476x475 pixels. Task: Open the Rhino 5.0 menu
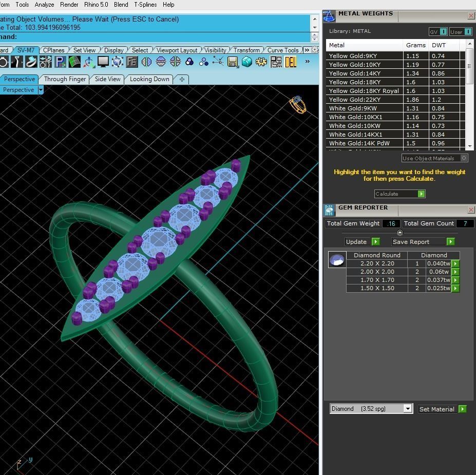pyautogui.click(x=96, y=5)
